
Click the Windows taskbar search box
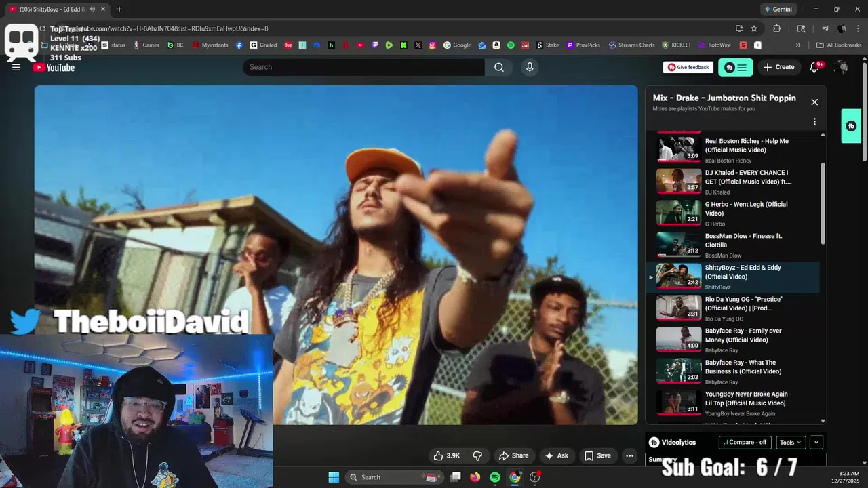coord(394,477)
